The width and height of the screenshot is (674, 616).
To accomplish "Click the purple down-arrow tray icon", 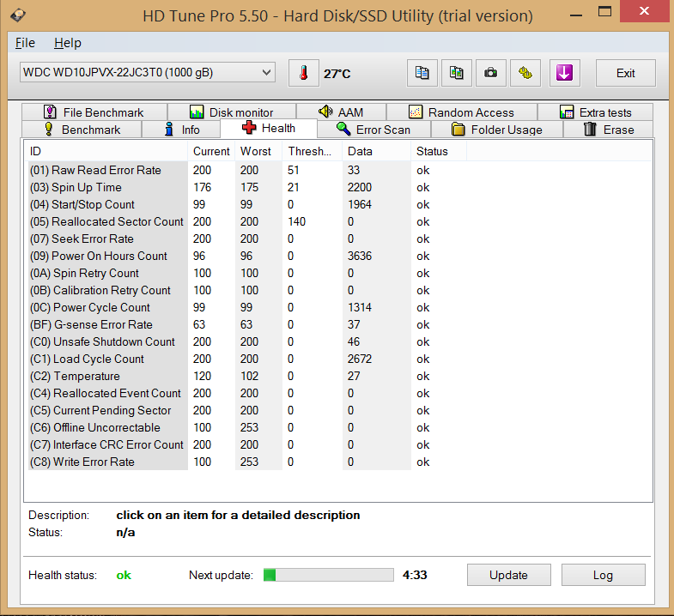I will tap(564, 73).
